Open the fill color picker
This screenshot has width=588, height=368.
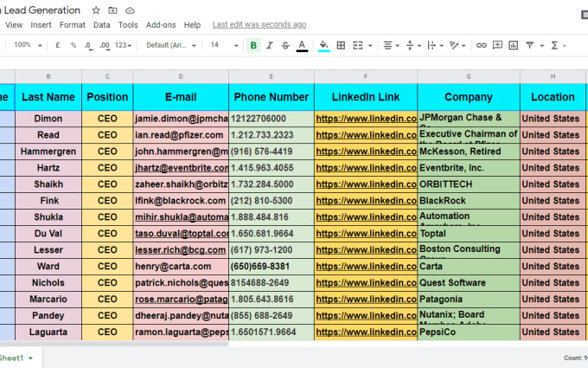[x=323, y=45]
